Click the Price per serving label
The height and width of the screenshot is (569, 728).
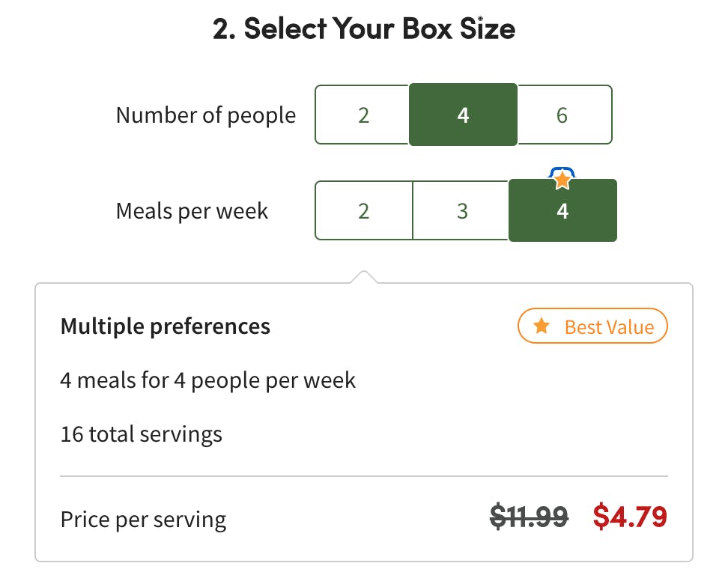(144, 520)
